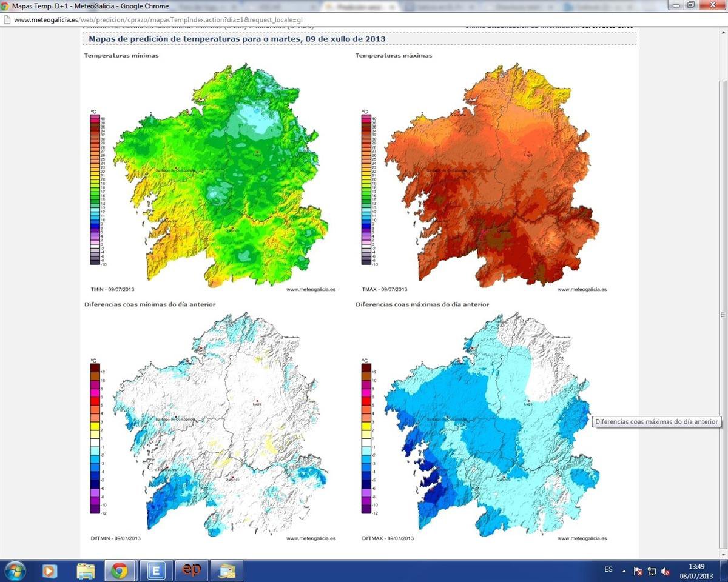Viewport: 728px width, 582px height.
Task: Open the Windows Start menu
Action: coord(15,570)
